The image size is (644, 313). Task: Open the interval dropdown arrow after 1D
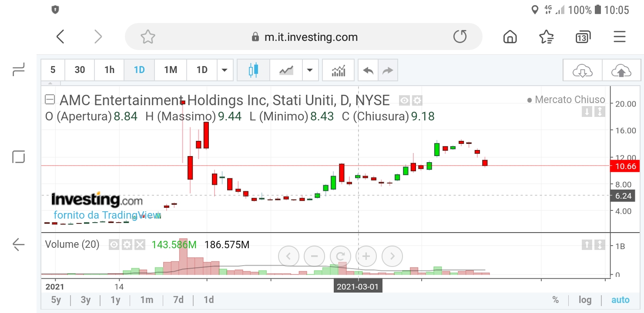pos(225,70)
